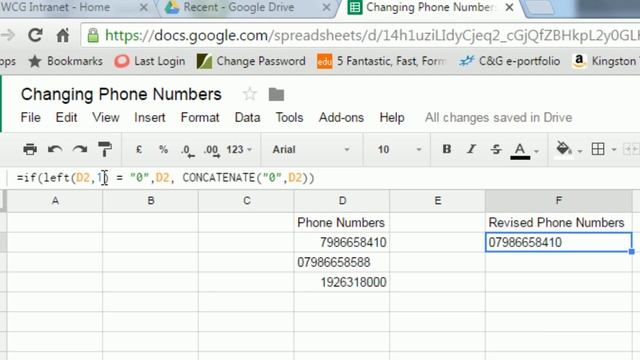Viewport: 640px width, 360px height.
Task: Open the Help menu
Action: (x=392, y=118)
